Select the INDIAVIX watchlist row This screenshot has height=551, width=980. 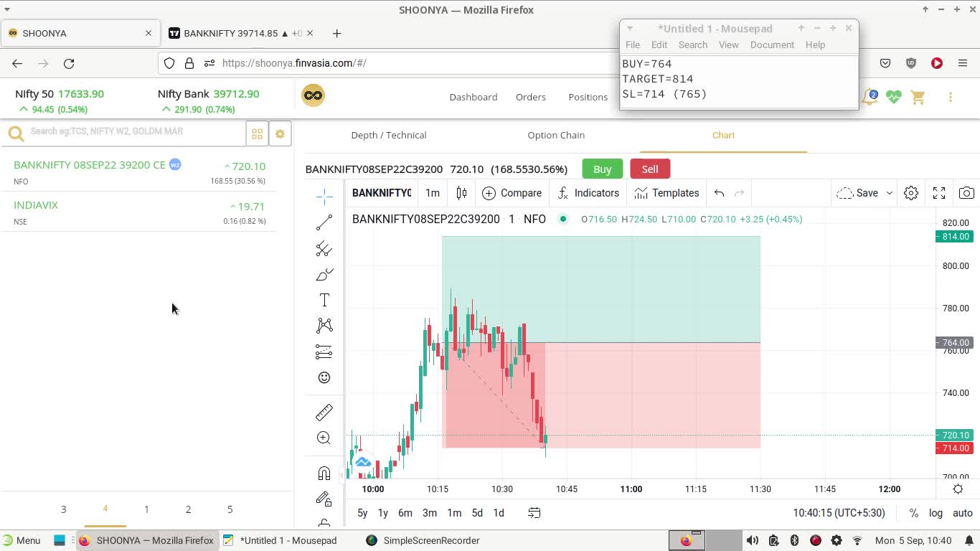139,212
